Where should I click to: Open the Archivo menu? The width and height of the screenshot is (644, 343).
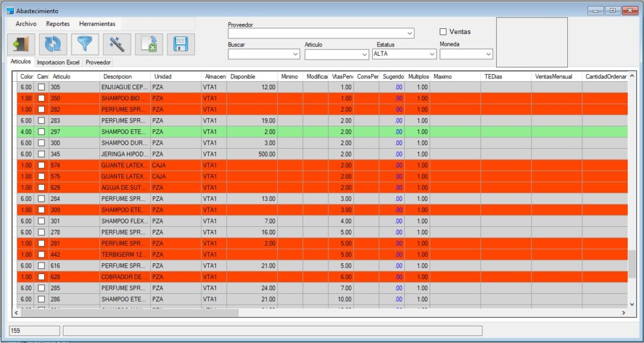click(26, 23)
